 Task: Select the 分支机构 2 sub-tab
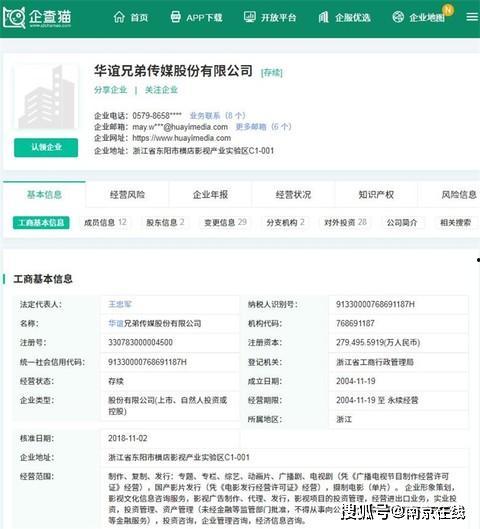click(285, 223)
